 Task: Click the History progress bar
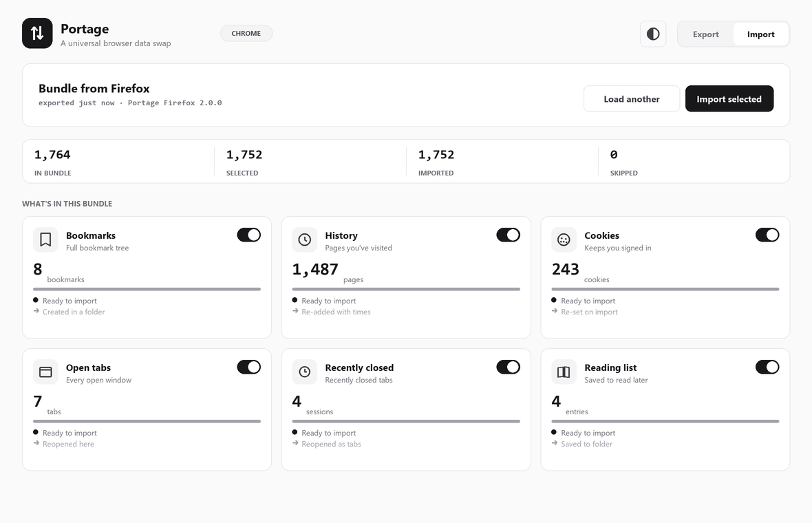click(x=406, y=290)
